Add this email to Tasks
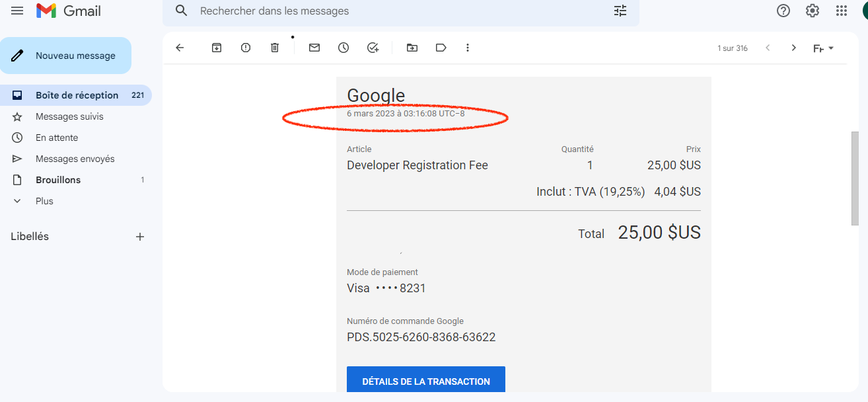This screenshot has width=868, height=402. tap(373, 48)
